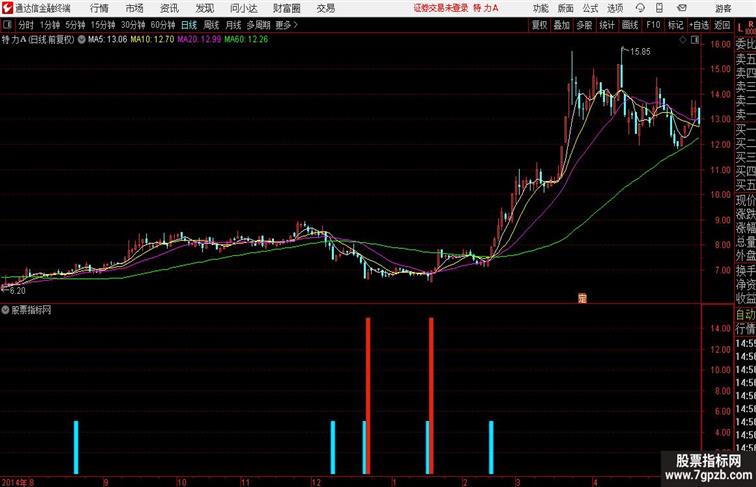The width and height of the screenshot is (756, 487).
Task: Switch to the 30分钟 period tab
Action: pos(133,25)
